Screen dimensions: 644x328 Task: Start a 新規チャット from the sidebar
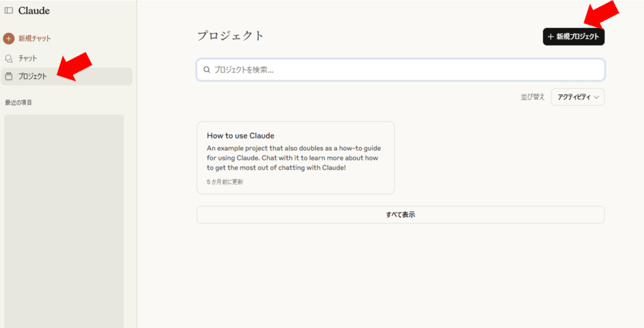[27, 38]
